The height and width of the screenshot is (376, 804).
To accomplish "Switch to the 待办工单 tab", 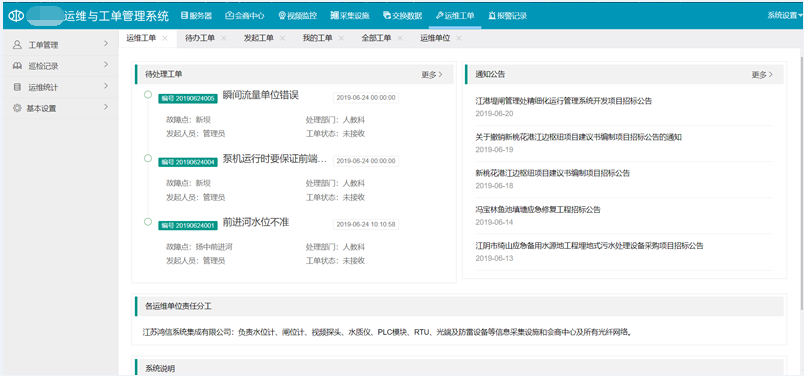I will (199, 38).
